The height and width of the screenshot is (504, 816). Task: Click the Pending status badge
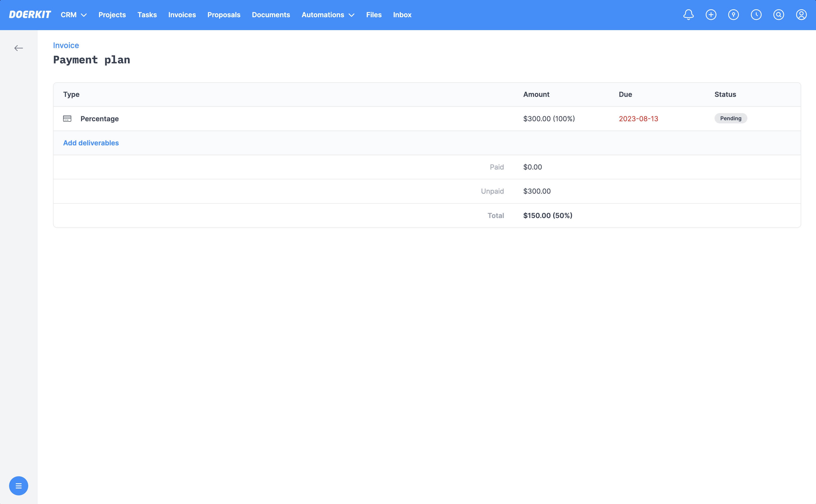[731, 118]
